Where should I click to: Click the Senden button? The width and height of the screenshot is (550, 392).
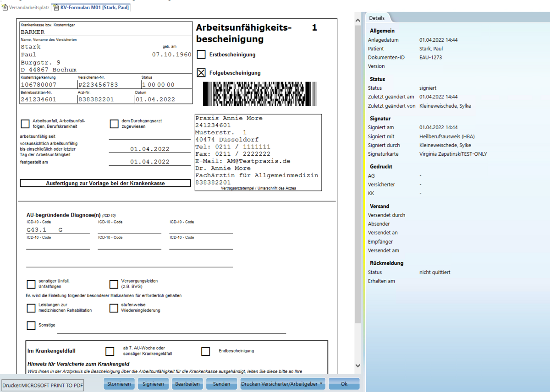[221, 384]
